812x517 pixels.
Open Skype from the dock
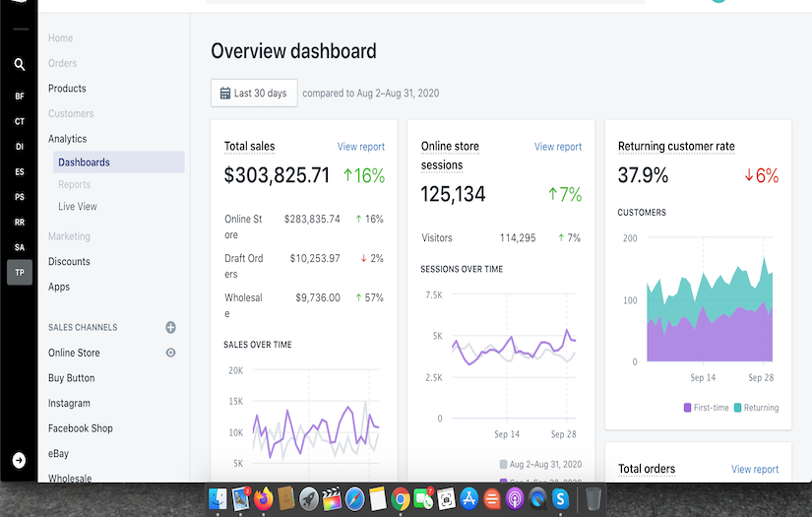tap(561, 498)
